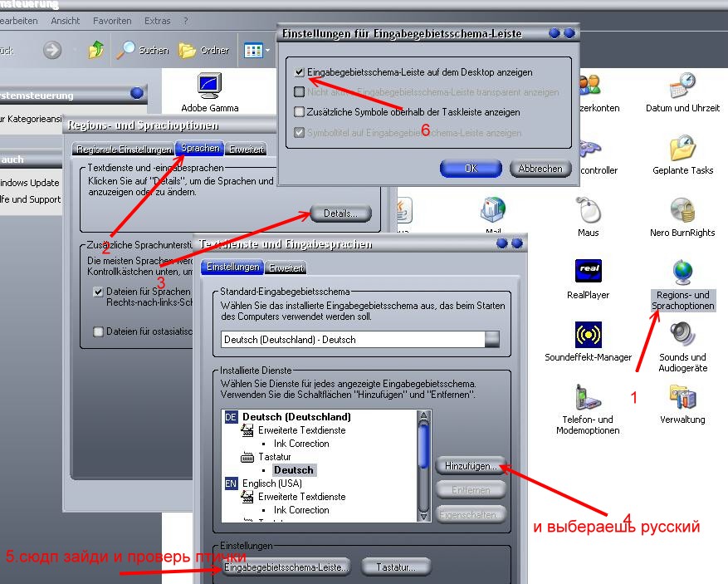
Task: Open Sounds und Audiogeräte speaker icon
Action: pos(682,334)
